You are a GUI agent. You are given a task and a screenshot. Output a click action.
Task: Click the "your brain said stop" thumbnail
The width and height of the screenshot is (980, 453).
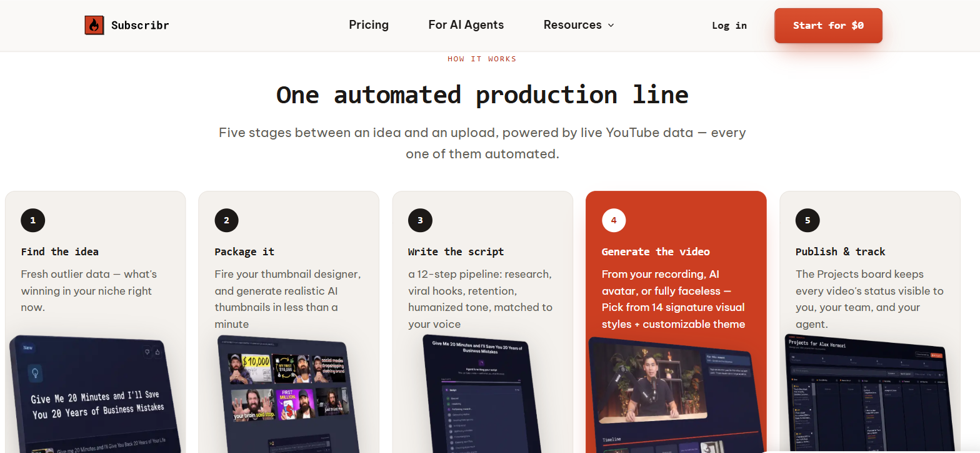coord(252,404)
